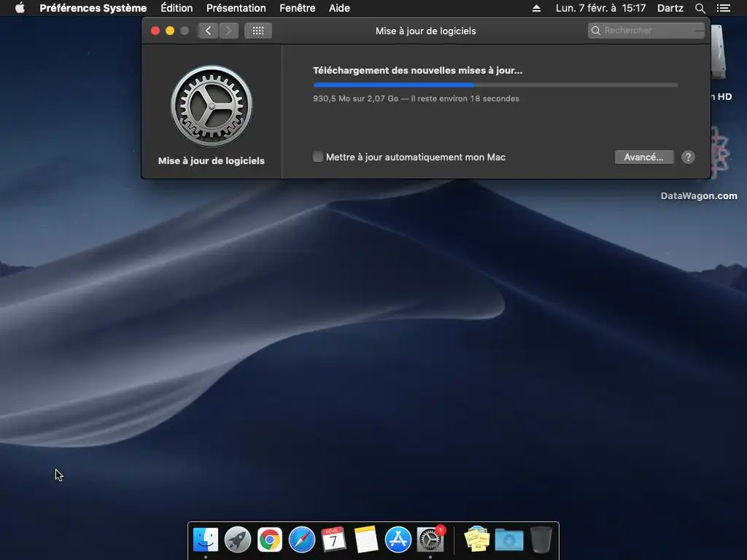
Task: Close the Mise à jour de logiciels window
Action: click(155, 31)
